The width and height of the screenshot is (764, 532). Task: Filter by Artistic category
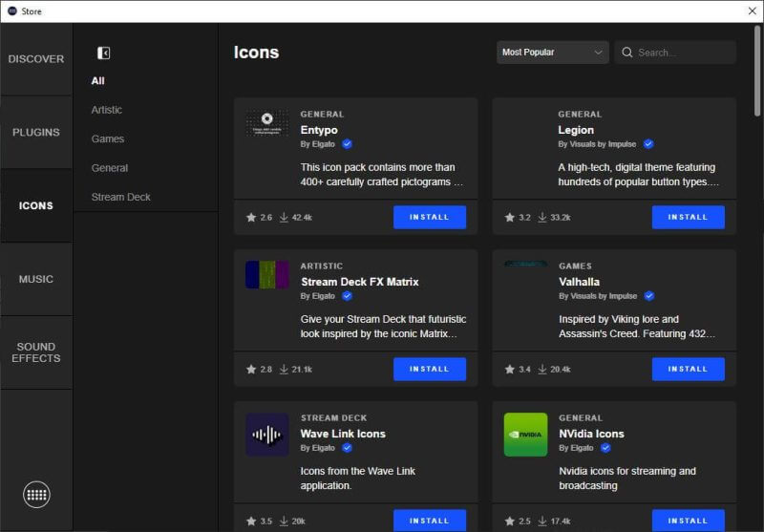107,110
